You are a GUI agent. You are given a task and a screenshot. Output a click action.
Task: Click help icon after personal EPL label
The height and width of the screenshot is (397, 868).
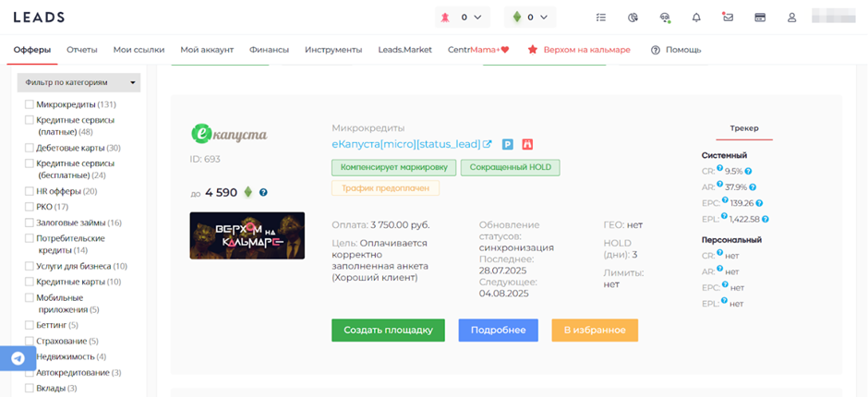[724, 301]
